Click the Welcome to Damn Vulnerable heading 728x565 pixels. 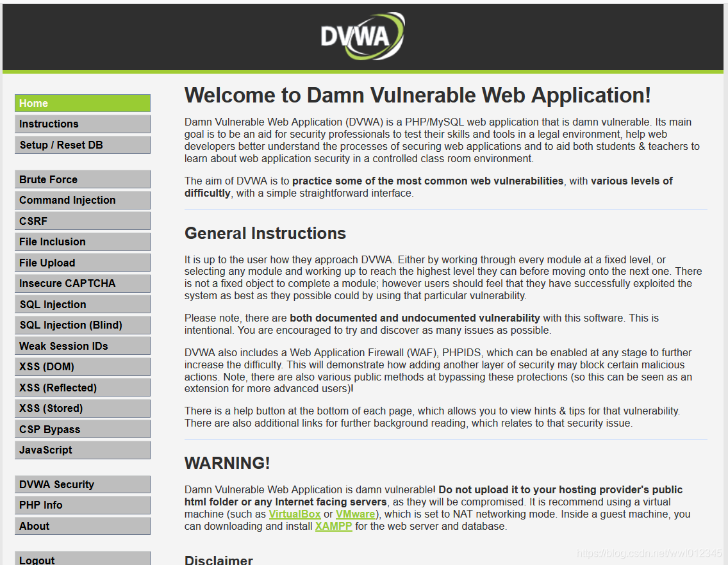(x=417, y=95)
